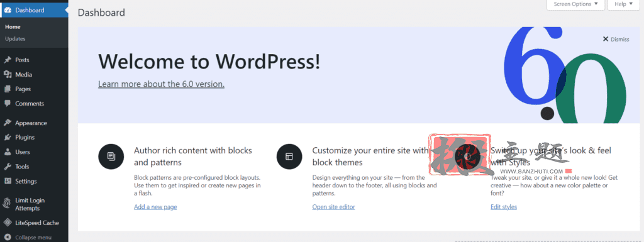Screen dimensions: 644x242
Task: Click the Dashboard page title
Action: tap(101, 13)
